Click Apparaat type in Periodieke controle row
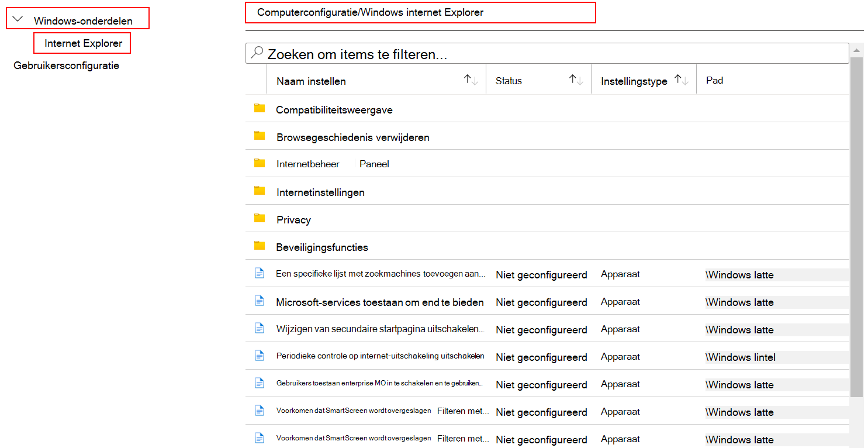 (620, 357)
